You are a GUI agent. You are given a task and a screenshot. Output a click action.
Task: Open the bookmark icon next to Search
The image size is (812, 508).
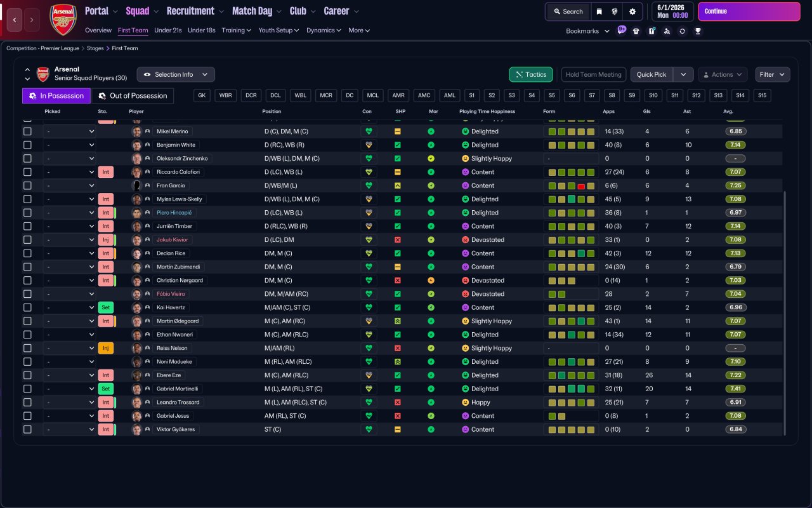click(599, 11)
